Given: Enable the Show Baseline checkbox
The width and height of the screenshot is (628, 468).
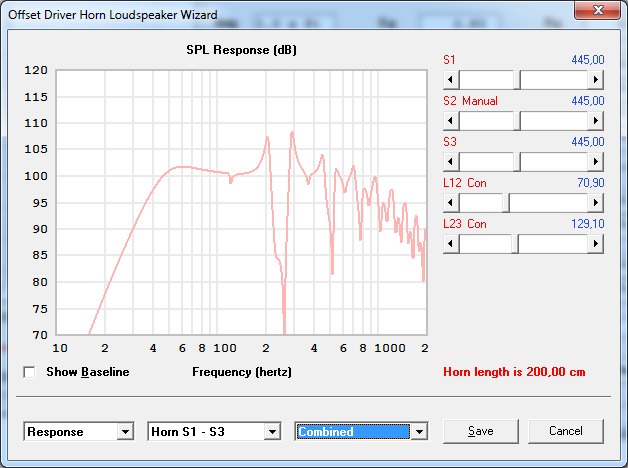Looking at the screenshot, I should click(29, 372).
